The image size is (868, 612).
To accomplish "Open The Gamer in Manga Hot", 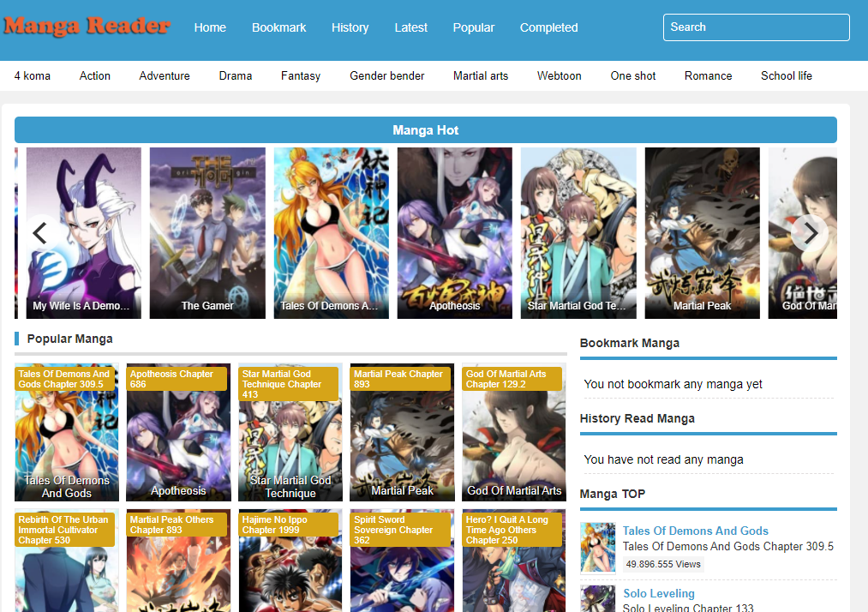I will coord(207,233).
